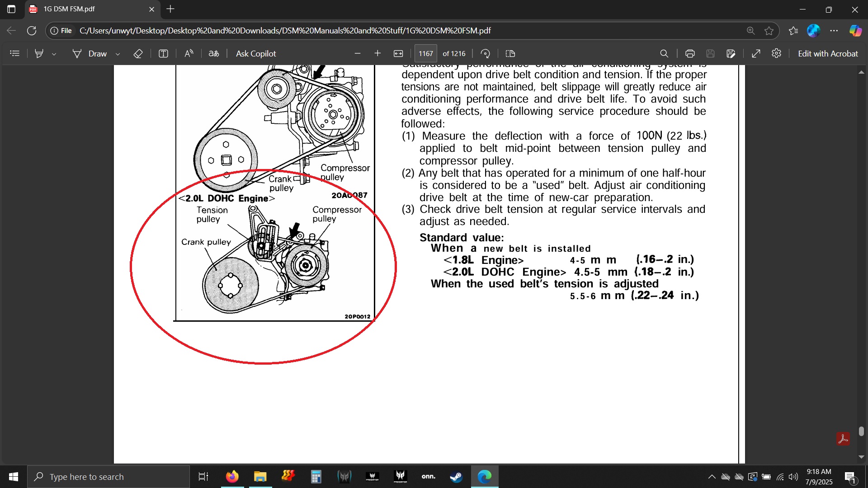This screenshot has width=868, height=488.
Task: Open the clock and calendar
Action: click(x=819, y=477)
